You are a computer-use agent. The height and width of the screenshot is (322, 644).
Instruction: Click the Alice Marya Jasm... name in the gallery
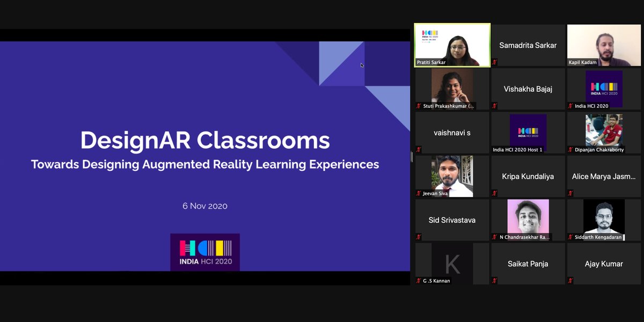[604, 176]
